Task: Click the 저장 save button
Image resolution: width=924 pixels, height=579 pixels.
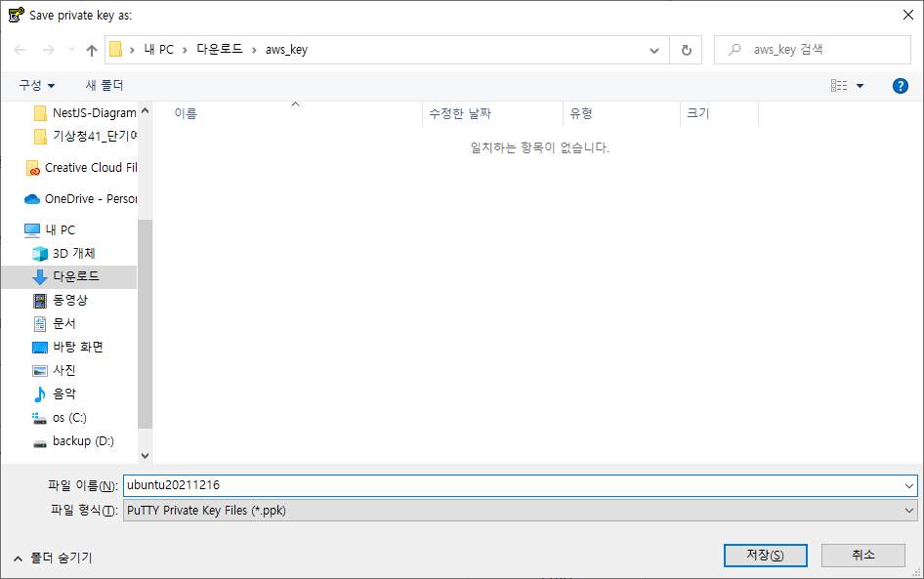Action: point(766,555)
